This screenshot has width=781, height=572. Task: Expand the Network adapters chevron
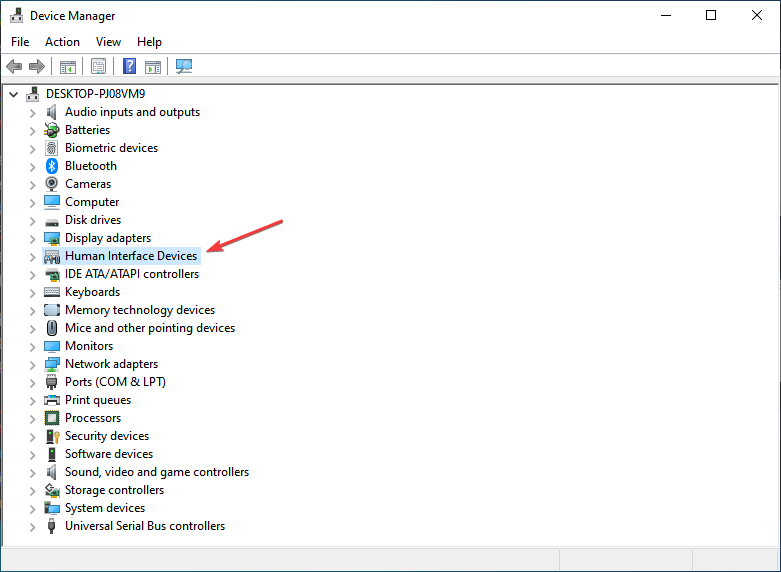(33, 365)
